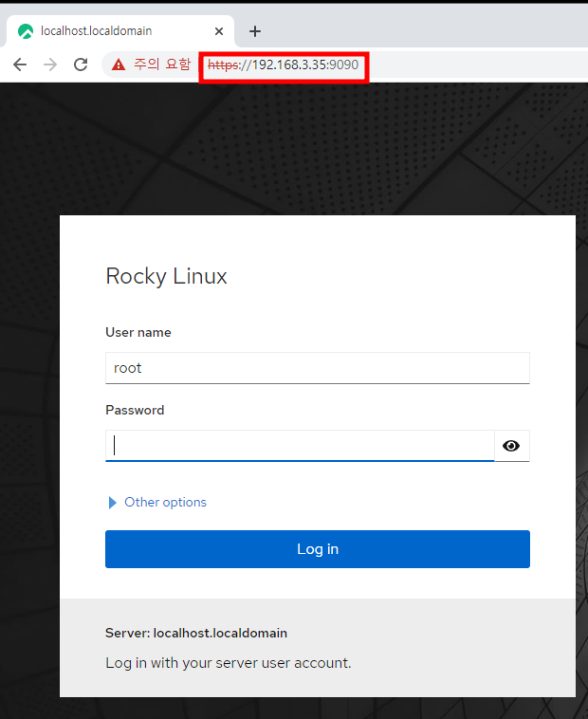588x719 pixels.
Task: Click the Log in button
Action: click(x=318, y=549)
